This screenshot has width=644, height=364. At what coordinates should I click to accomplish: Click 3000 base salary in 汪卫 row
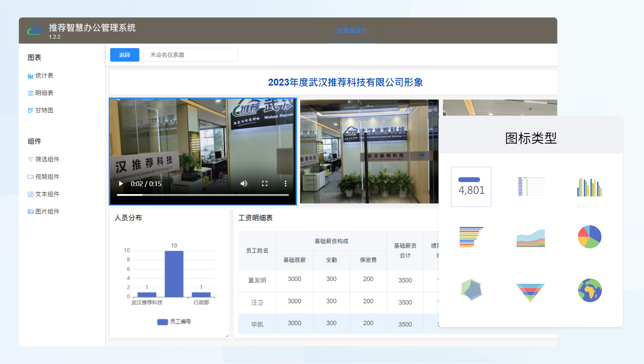(294, 301)
